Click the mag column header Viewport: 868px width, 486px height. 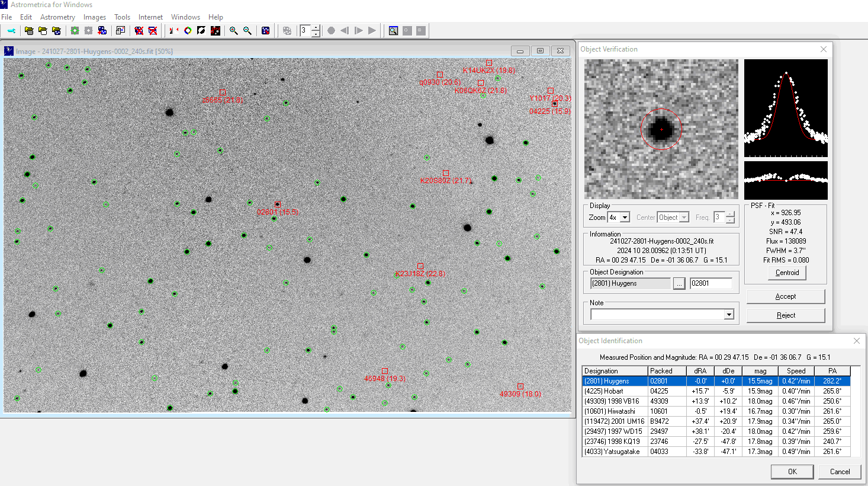(760, 371)
